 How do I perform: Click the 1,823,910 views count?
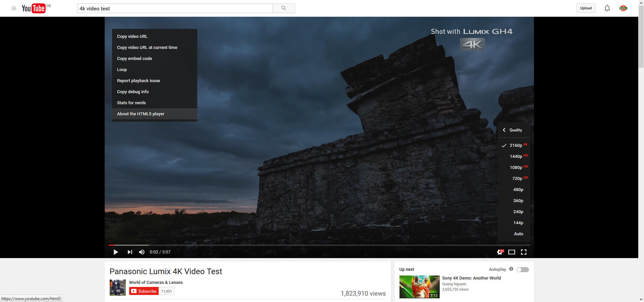(x=363, y=294)
